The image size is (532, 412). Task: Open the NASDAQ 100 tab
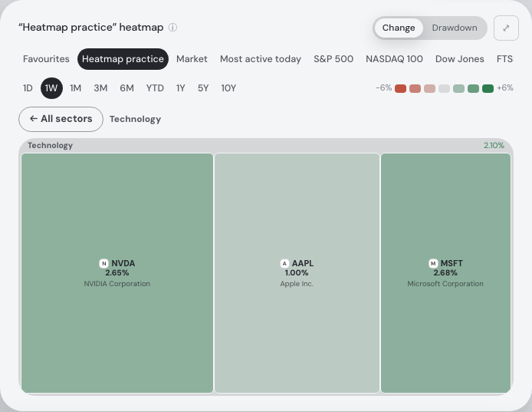click(x=394, y=59)
